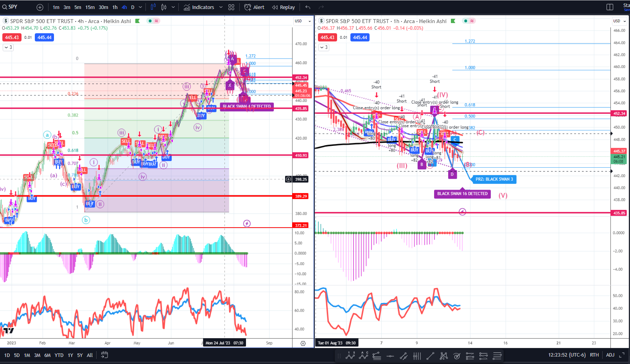The height and width of the screenshot is (364, 630).
Task: Set date range to 1D
Action: pyautogui.click(x=7, y=355)
